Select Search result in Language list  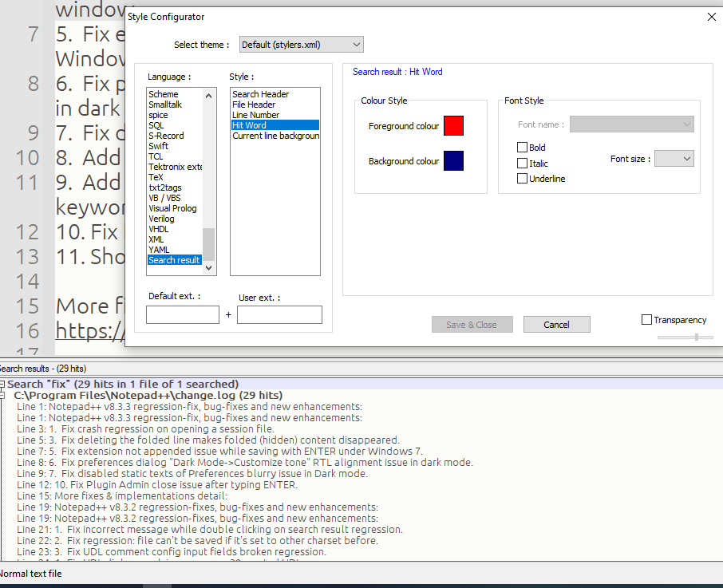tap(175, 260)
